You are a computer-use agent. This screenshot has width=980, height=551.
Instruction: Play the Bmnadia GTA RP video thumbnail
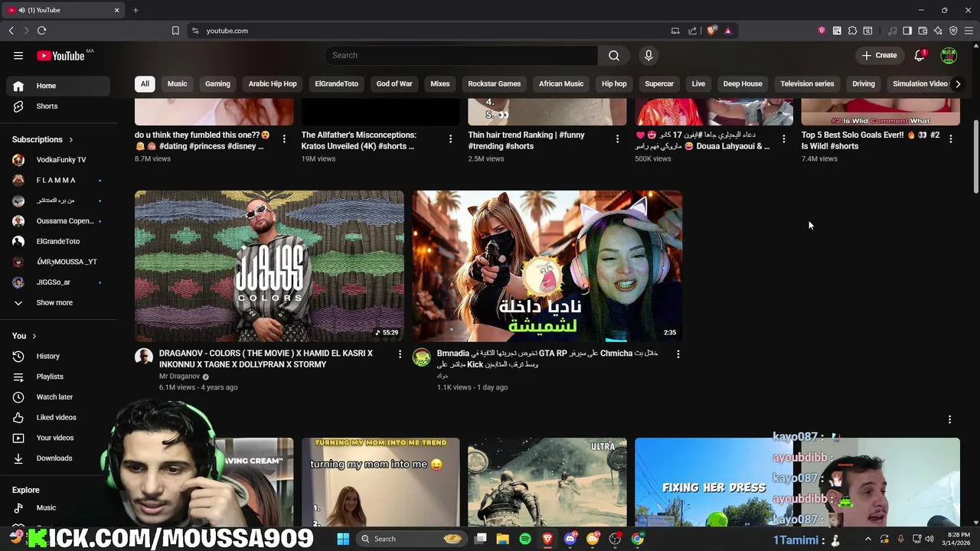pos(547,266)
